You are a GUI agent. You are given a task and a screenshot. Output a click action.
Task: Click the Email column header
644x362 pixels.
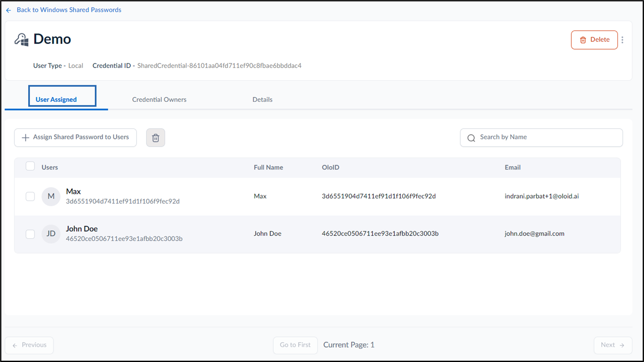[513, 167]
